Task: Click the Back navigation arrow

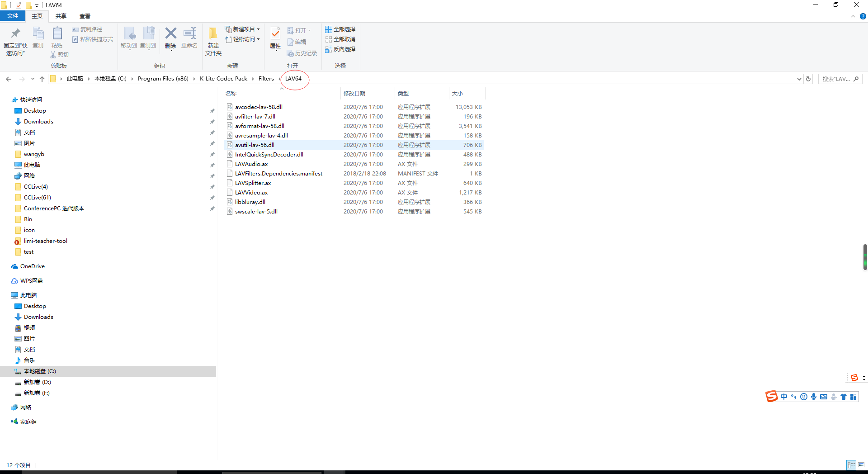Action: 9,79
